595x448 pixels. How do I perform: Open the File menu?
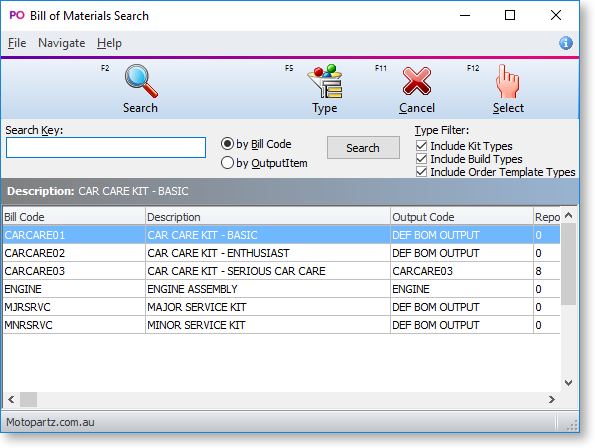[17, 43]
